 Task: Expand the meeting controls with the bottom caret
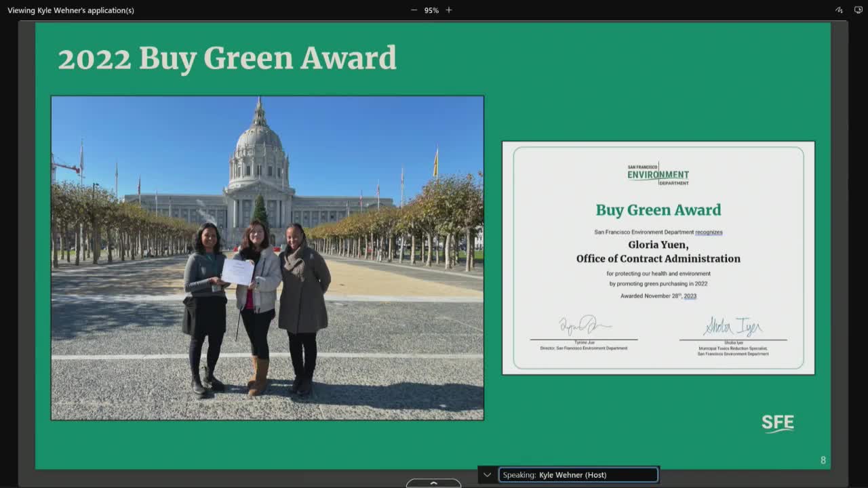pos(433,483)
